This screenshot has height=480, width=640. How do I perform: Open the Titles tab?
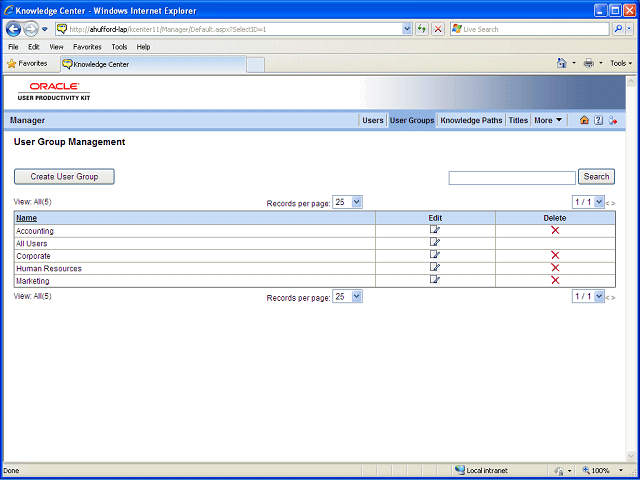point(518,120)
